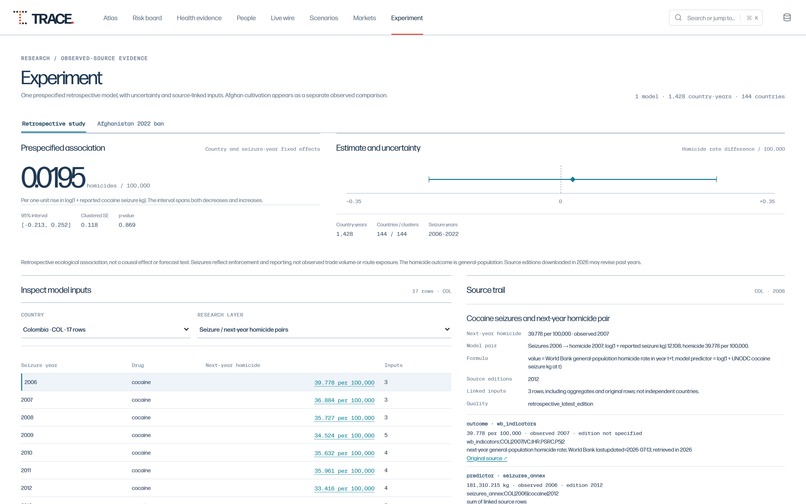
Task: Click the Country-years 1,428 value
Action: [x=344, y=234]
